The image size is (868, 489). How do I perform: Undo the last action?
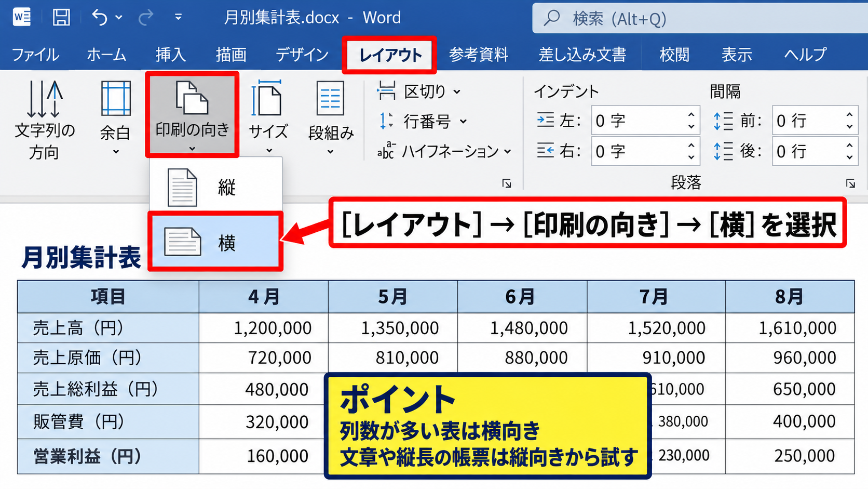pos(100,17)
